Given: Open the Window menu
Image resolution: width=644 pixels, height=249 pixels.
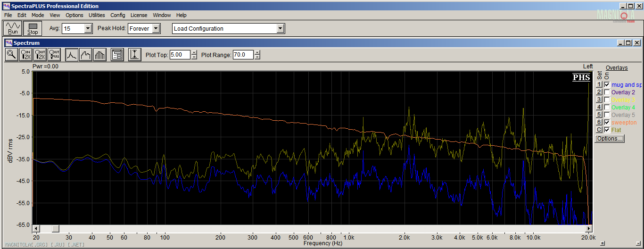Looking at the screenshot, I should click(162, 15).
